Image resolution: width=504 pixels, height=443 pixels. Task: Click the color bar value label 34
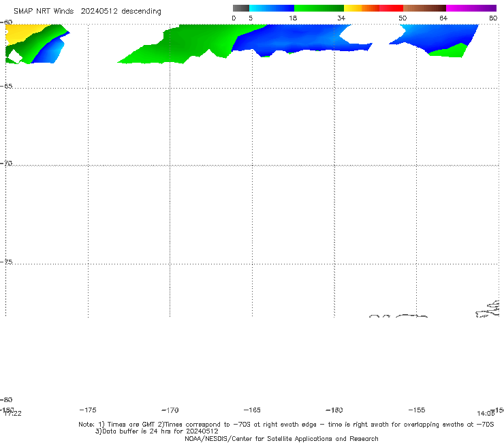341,18
